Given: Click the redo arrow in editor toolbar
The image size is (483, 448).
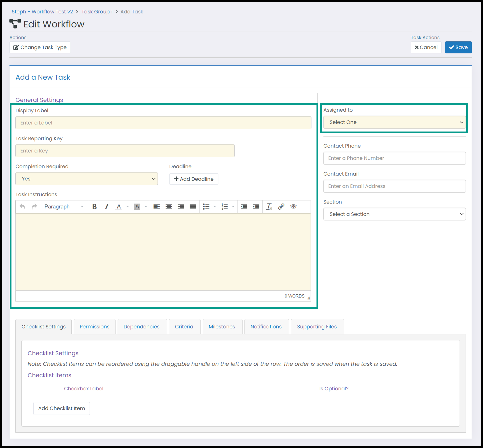Looking at the screenshot, I should (34, 207).
